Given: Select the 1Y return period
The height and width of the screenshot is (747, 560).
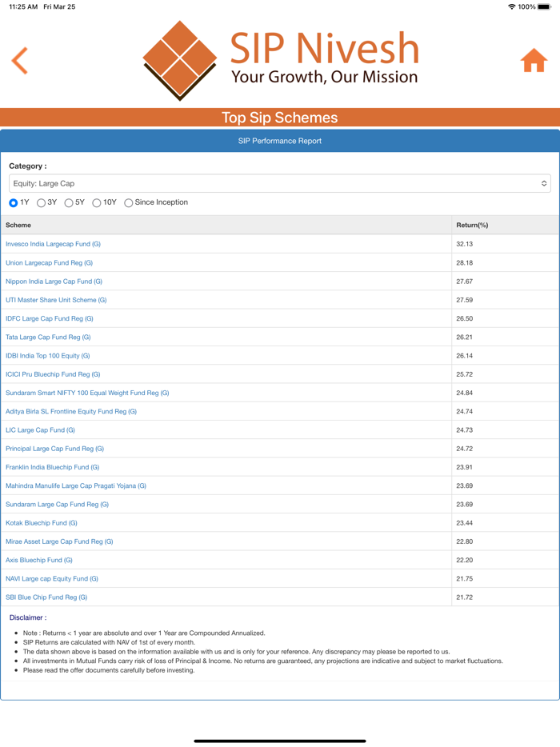Looking at the screenshot, I should [x=14, y=203].
